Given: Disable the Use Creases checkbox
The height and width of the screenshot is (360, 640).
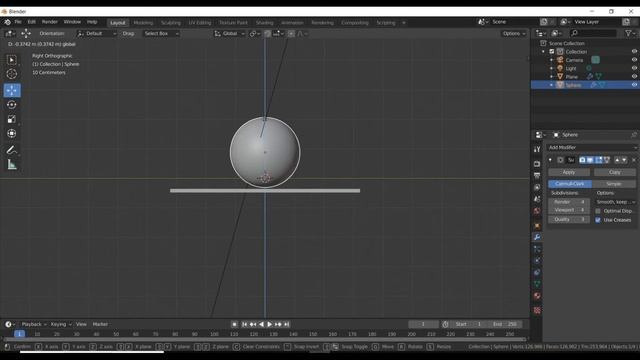Looking at the screenshot, I should tap(598, 220).
